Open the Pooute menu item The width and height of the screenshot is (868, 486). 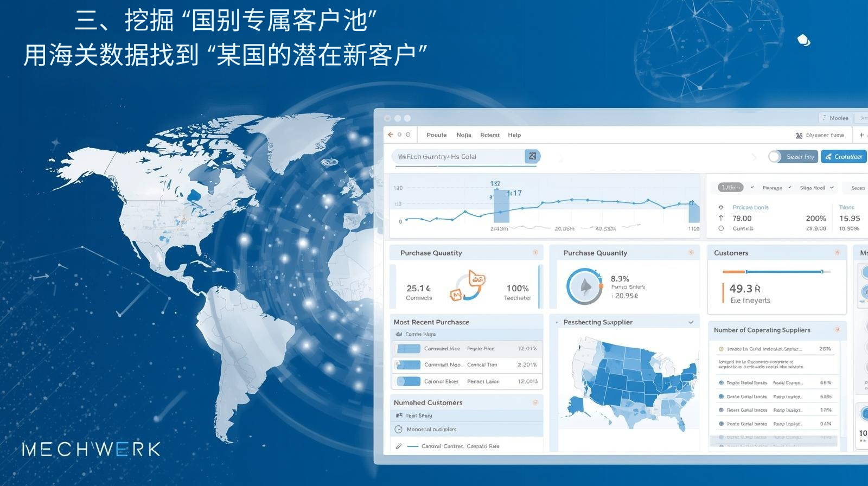436,135
